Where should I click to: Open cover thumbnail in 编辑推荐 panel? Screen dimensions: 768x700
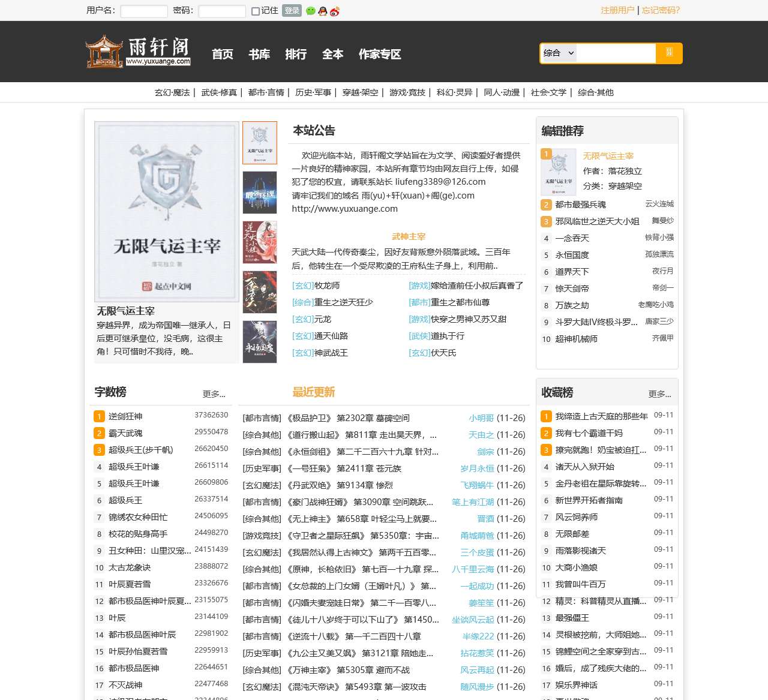coord(559,172)
